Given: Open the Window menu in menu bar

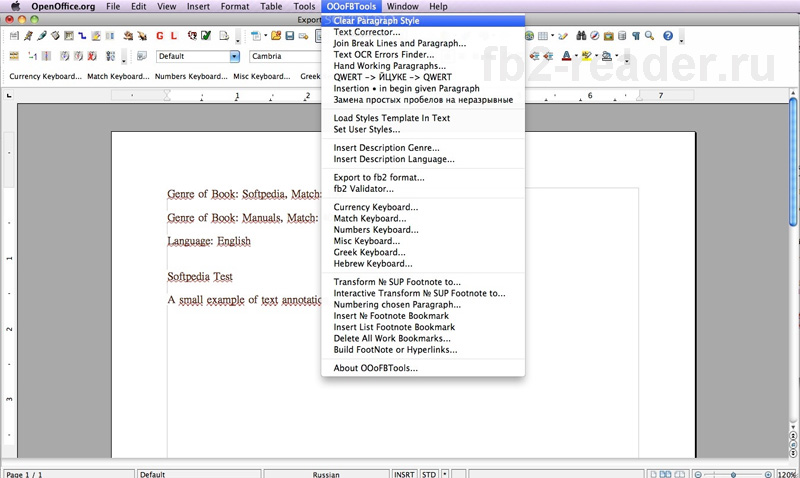Looking at the screenshot, I should coord(402,6).
